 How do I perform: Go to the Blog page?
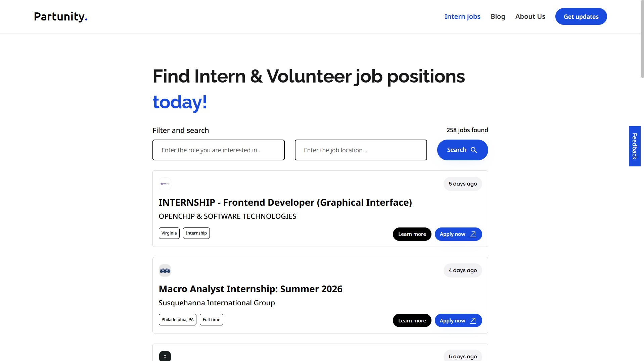tap(498, 16)
